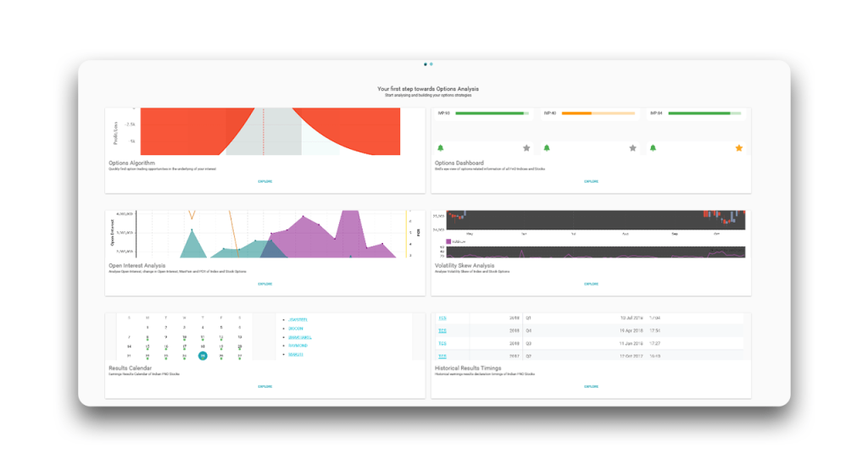Viewport: 868px width, 459px height.
Task: Click '19 Apr 2018' date cell
Action: [x=631, y=331]
